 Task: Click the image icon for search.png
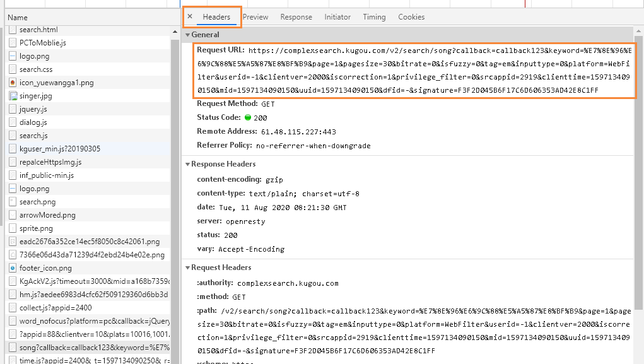click(13, 202)
